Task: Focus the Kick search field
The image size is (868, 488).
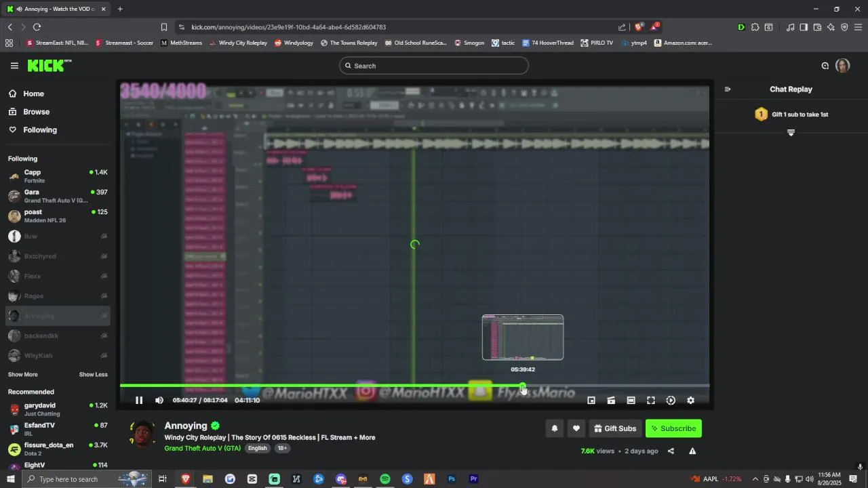Action: pyautogui.click(x=434, y=66)
